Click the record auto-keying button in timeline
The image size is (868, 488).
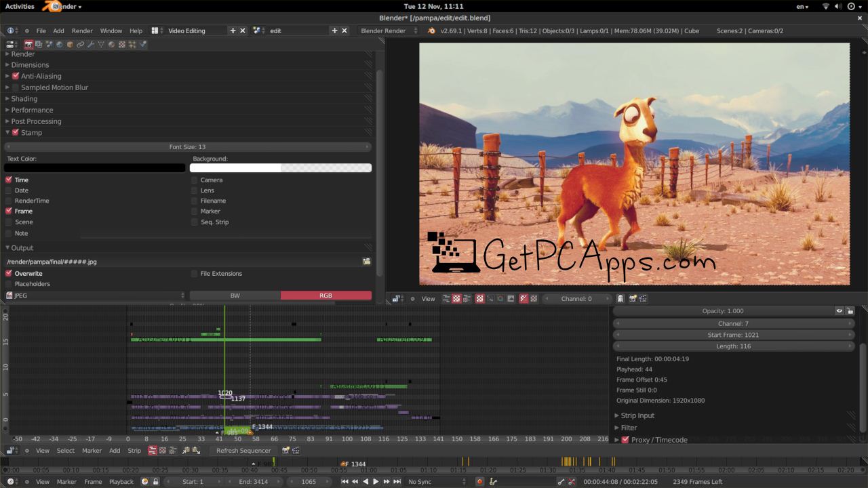(x=480, y=482)
